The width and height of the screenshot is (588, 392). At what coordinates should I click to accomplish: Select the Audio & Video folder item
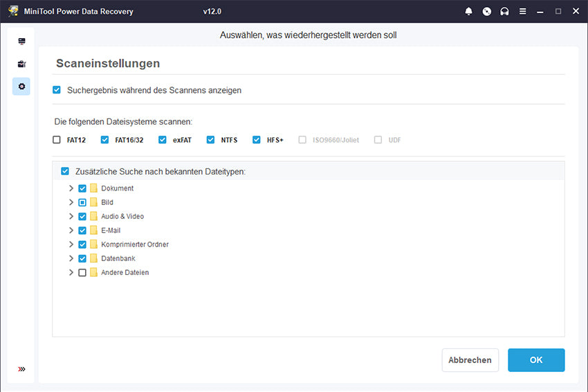(122, 217)
